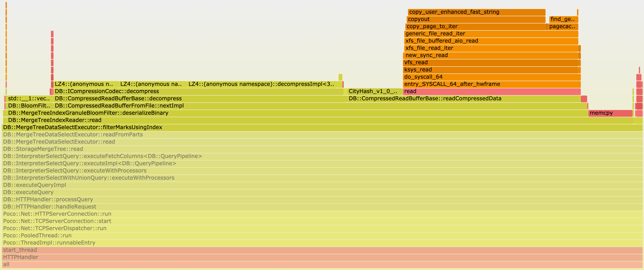The width and height of the screenshot is (644, 270).
Task: Click the memcpy frame
Action: (x=610, y=113)
